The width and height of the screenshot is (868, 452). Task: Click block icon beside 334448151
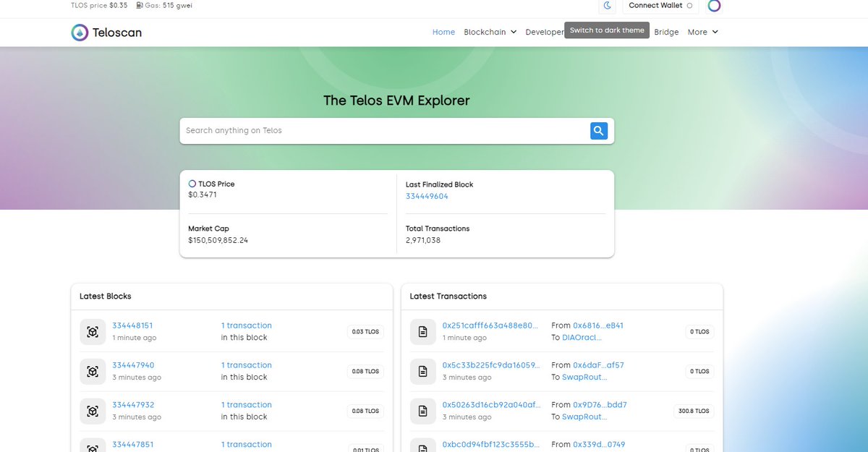click(93, 332)
